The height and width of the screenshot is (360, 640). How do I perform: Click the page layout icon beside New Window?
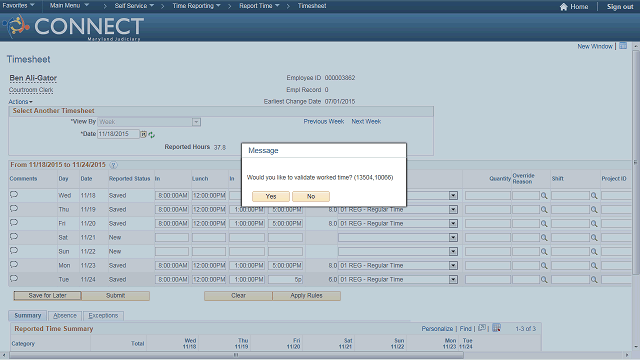[x=623, y=46]
